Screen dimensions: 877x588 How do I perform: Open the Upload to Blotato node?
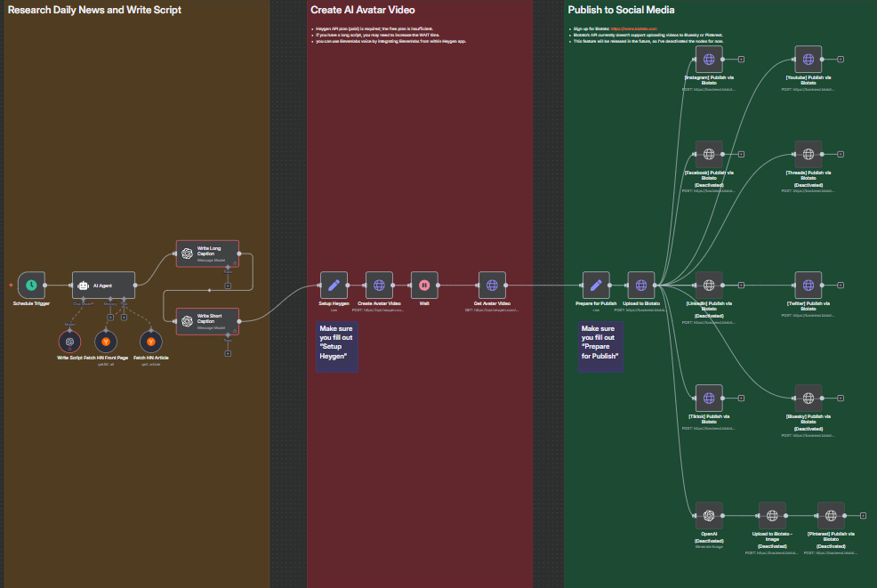tap(640, 286)
